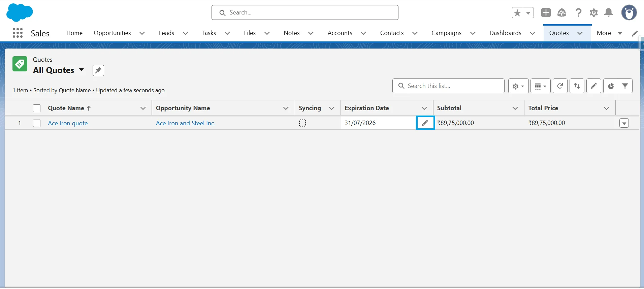Show the Filters funnel icon
This screenshot has height=289, width=644.
tap(625, 86)
